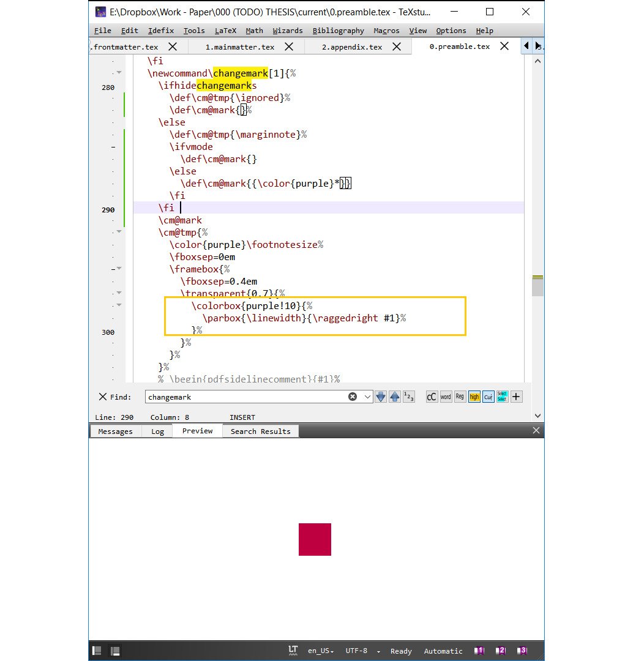Click inside the Find input field
The image size is (644, 661).
coord(245,397)
